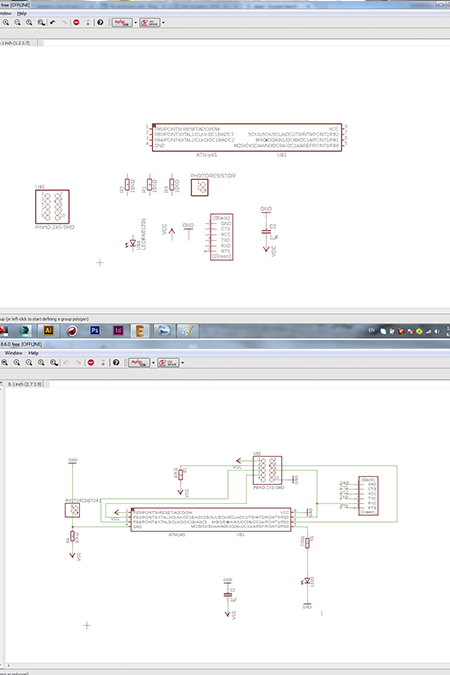
Task: Click Design Link button in lower EAGLE window
Action: tap(139, 362)
